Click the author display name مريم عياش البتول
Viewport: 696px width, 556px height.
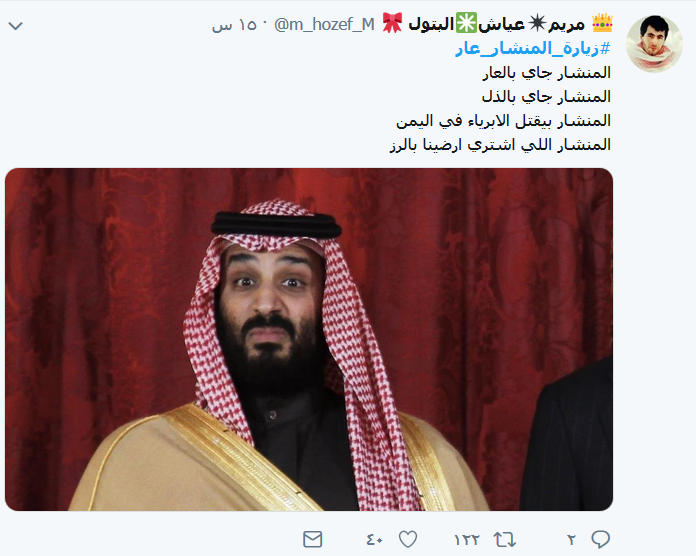(500, 24)
